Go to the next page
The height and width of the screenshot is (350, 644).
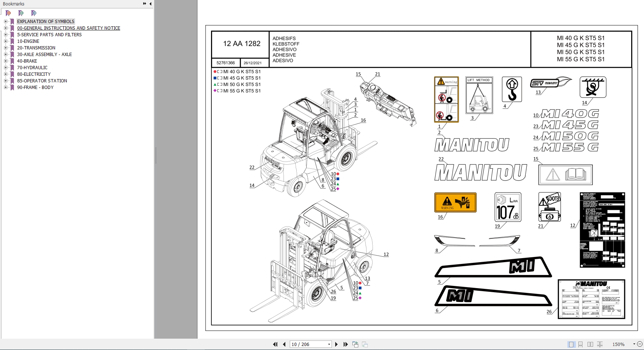(336, 344)
